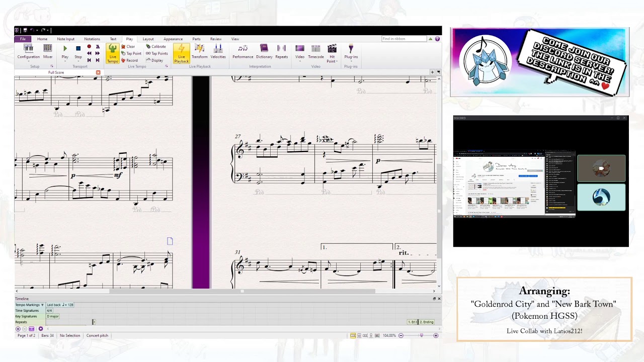
Task: Select the Laid back tempo marker
Action: pos(60,305)
